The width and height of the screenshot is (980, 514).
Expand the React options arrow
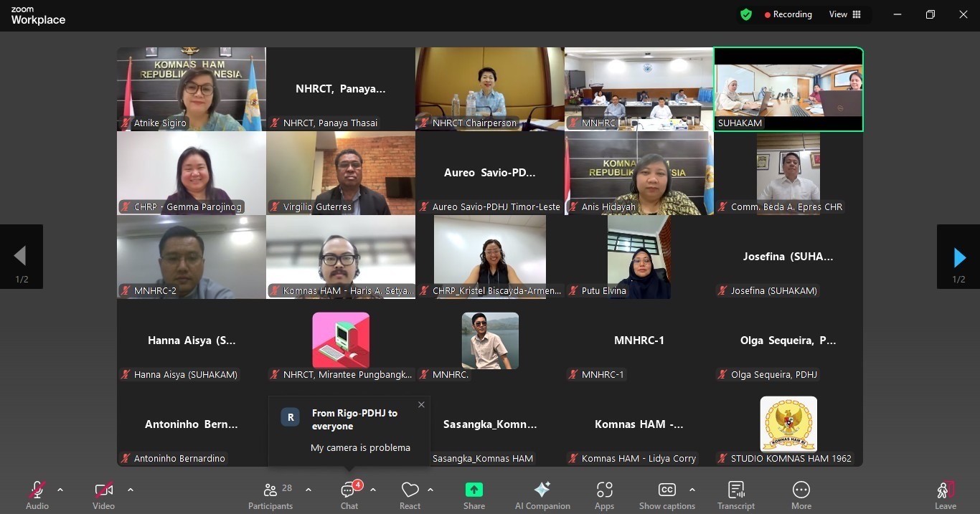pos(430,490)
